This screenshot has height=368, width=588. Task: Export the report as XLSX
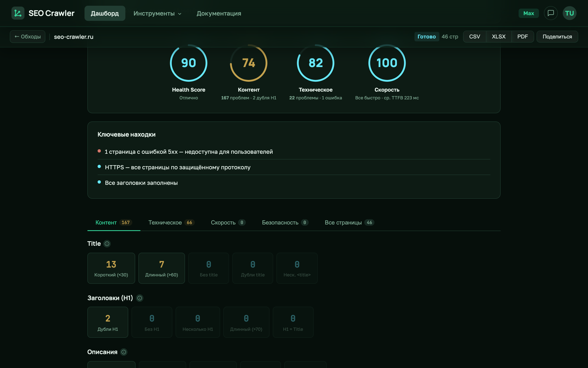[x=499, y=37]
